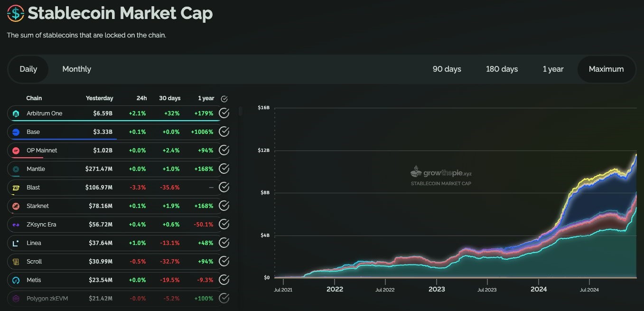Click the chain list scrollbar

point(241,111)
